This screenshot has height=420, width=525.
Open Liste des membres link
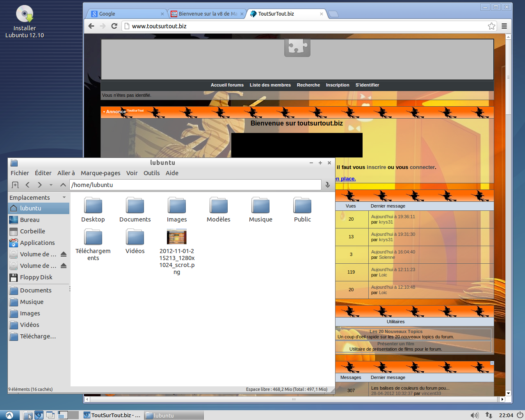pyautogui.click(x=270, y=85)
